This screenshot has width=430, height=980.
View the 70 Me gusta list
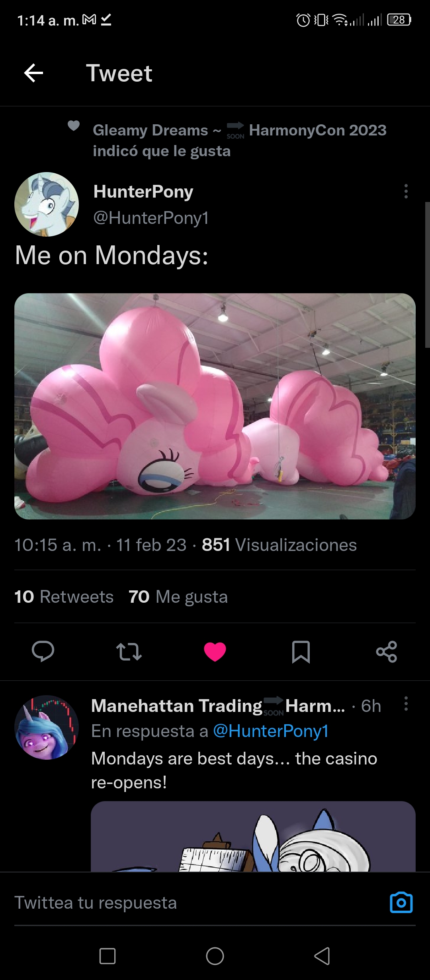point(178,597)
